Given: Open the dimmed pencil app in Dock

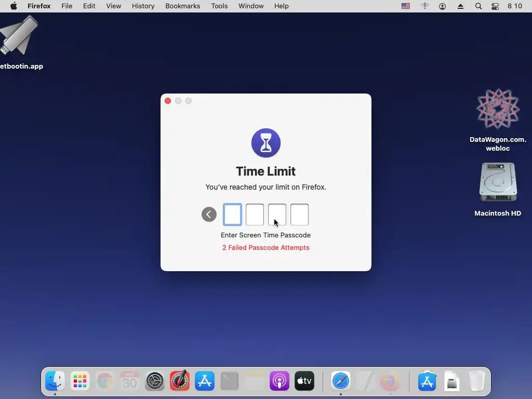Looking at the screenshot, I should pyautogui.click(x=365, y=381).
